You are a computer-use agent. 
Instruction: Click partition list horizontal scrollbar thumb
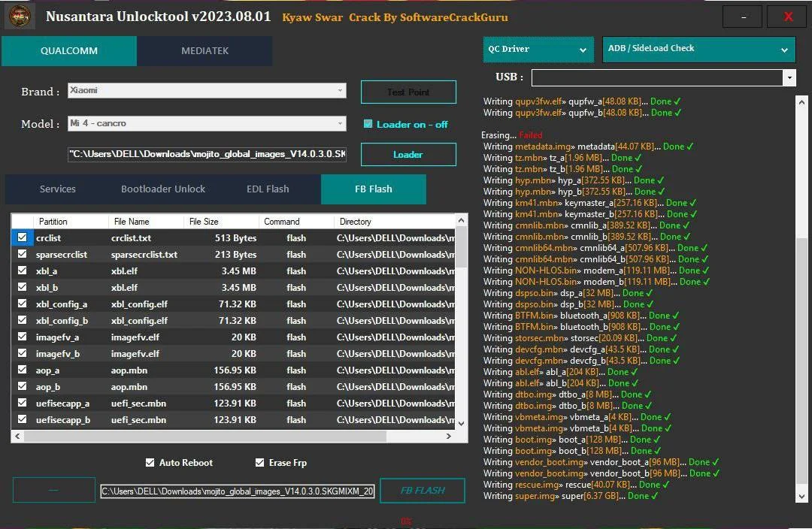[205, 437]
